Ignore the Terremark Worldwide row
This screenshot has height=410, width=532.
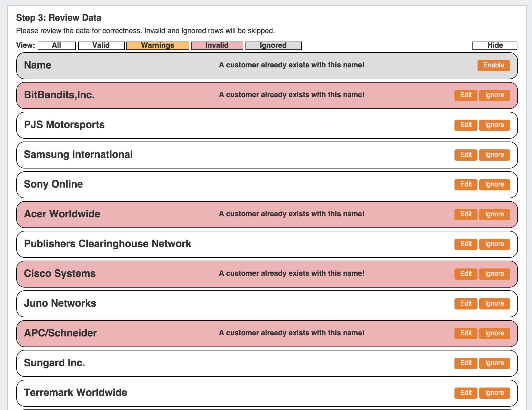(494, 393)
